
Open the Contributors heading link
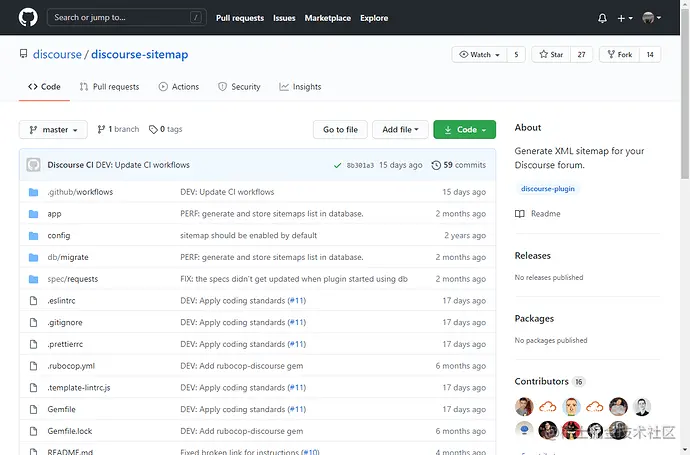pyautogui.click(x=541, y=382)
